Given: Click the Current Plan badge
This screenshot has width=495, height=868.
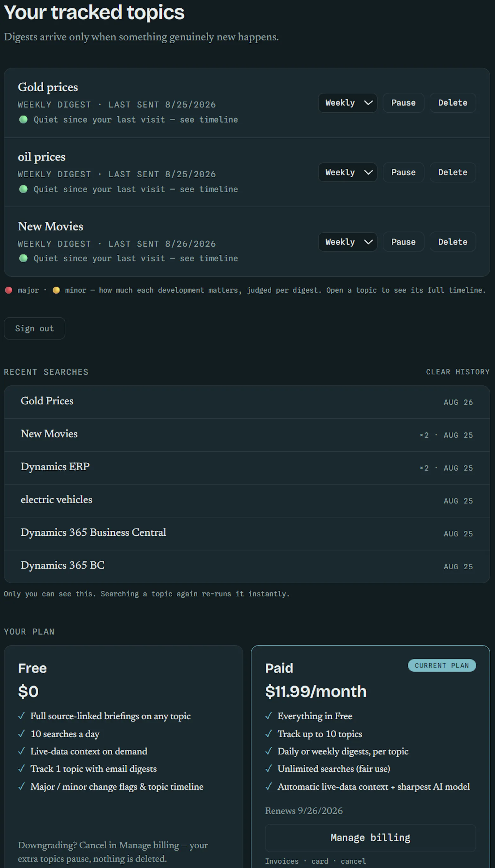Looking at the screenshot, I should [441, 665].
